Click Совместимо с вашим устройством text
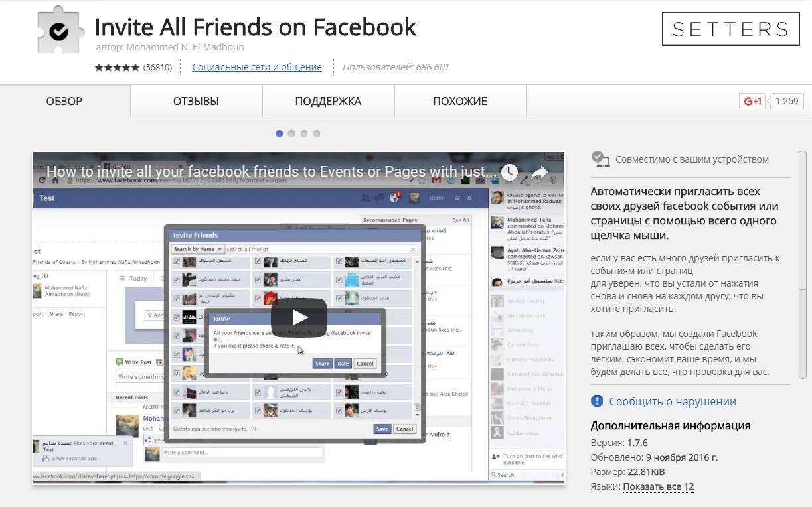Viewport: 812px width, 507px height. (x=692, y=159)
